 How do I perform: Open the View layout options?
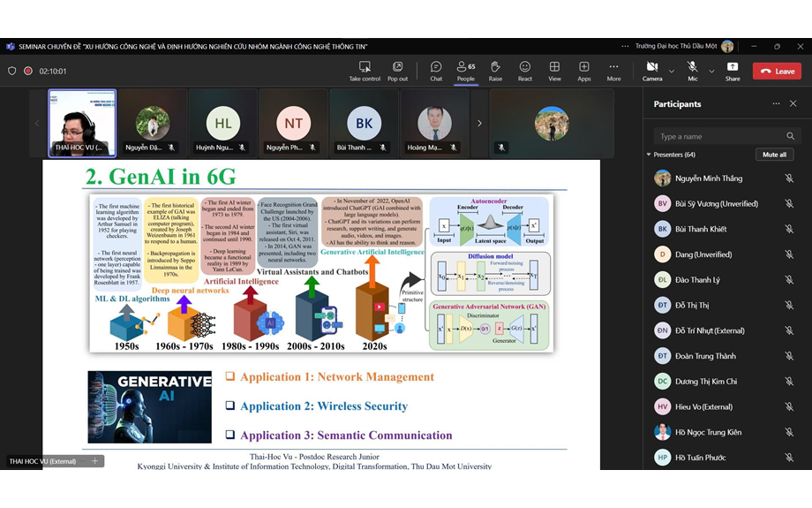click(x=554, y=72)
